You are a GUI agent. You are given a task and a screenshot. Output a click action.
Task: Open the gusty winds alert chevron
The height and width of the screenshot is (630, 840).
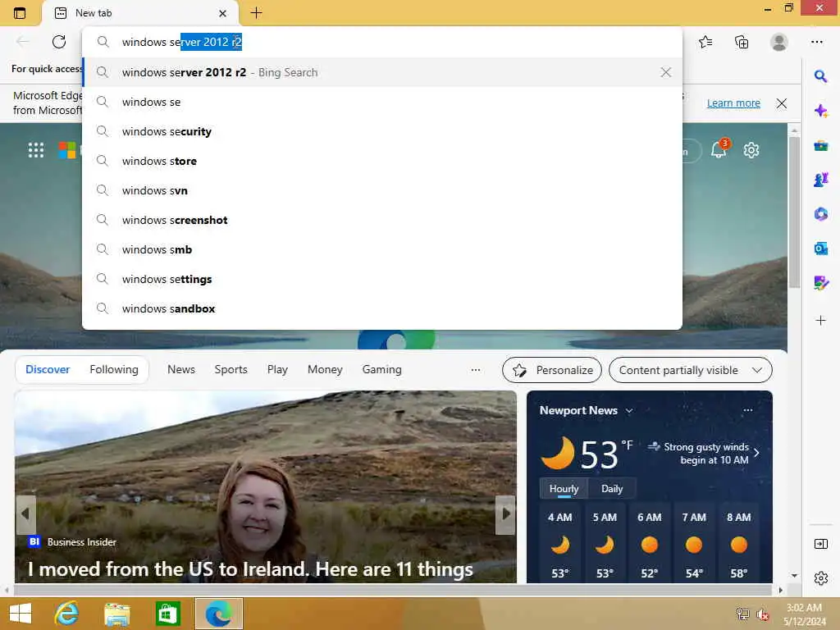(x=756, y=453)
